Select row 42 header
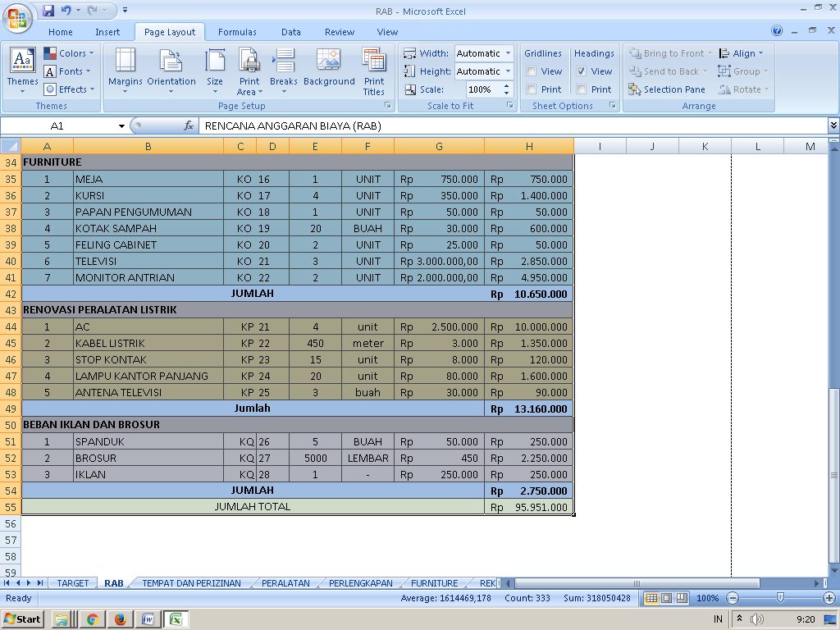Screen dimensions: 840x630 (11, 294)
